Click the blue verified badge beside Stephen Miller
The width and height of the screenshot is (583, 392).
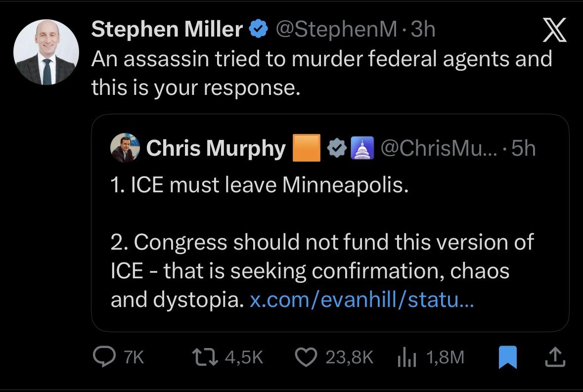(257, 30)
